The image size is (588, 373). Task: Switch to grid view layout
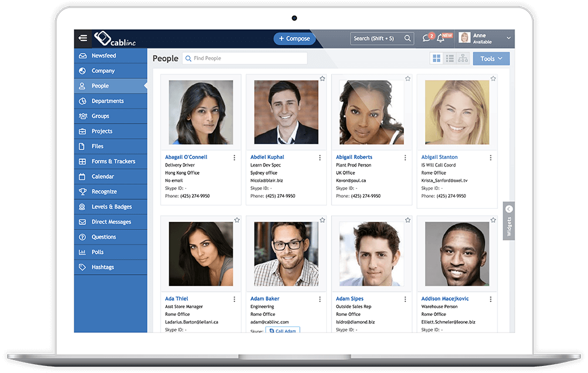pos(436,58)
